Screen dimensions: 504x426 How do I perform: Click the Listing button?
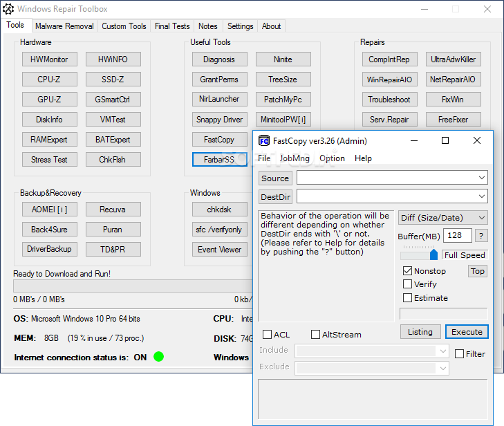pos(420,331)
